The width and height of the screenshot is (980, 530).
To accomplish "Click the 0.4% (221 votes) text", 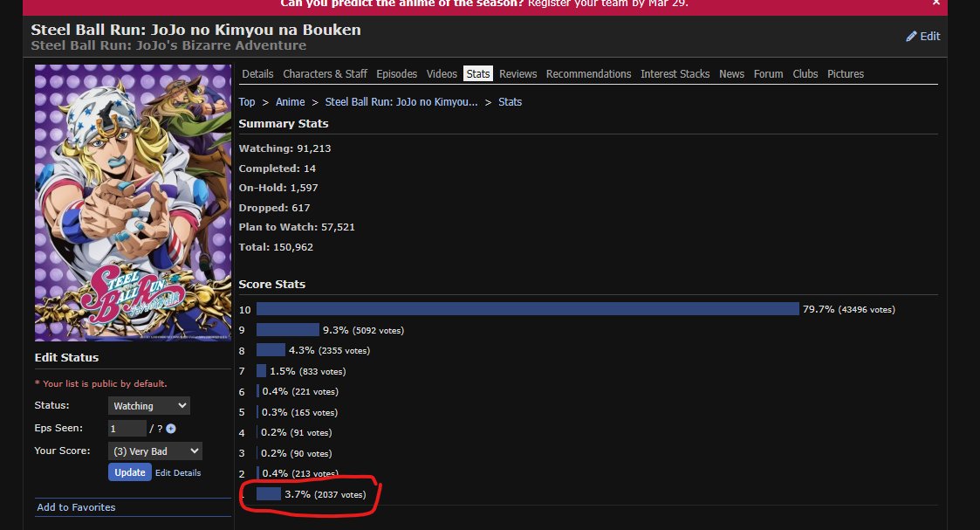I will [300, 391].
